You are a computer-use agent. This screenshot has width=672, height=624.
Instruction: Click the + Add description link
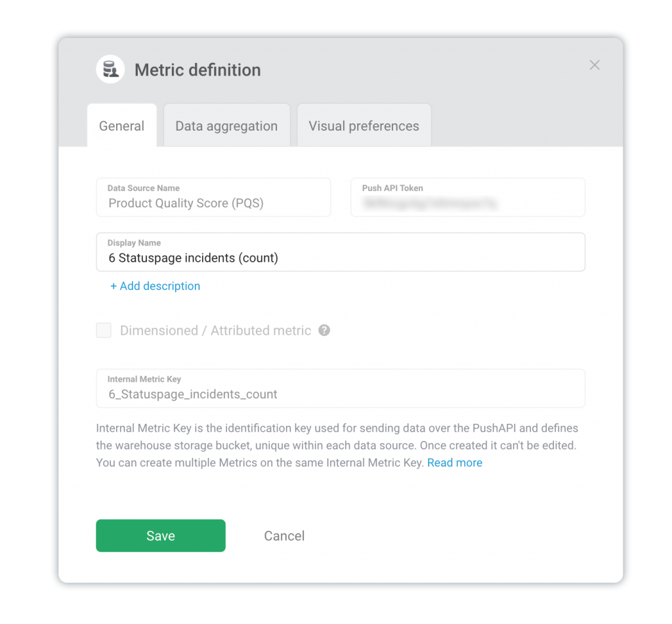(155, 286)
